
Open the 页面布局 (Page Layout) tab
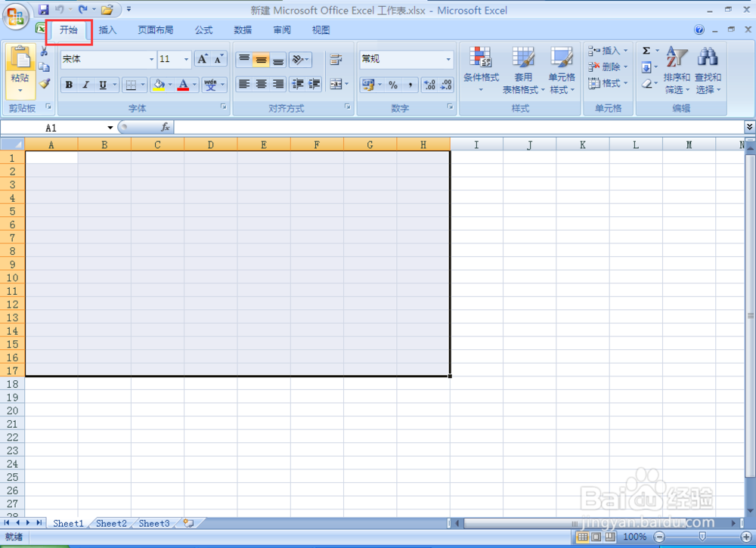(155, 30)
